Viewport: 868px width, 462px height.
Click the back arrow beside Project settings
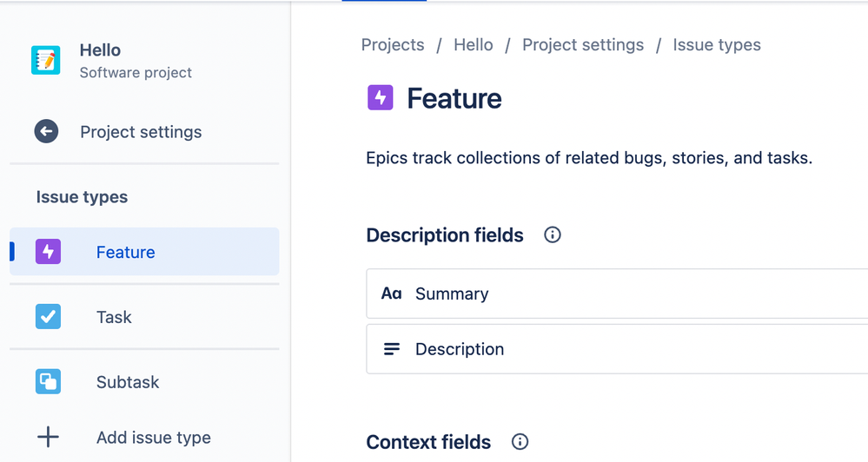[x=46, y=132]
